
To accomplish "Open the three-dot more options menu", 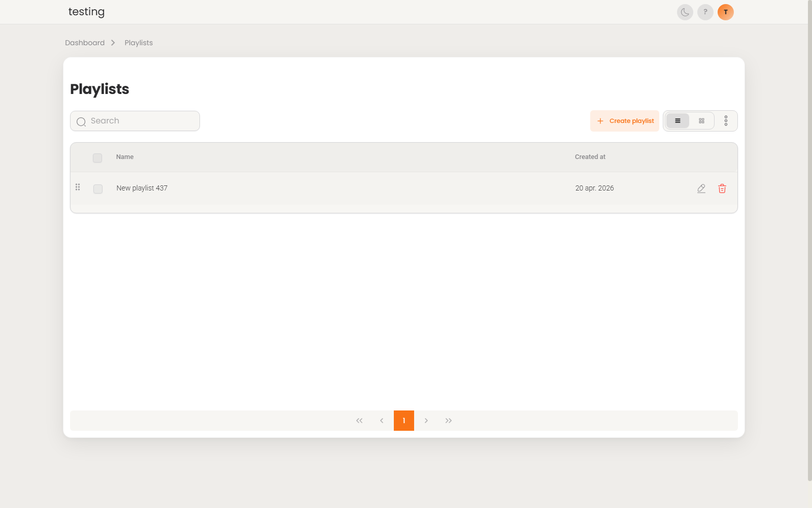I will pos(726,121).
